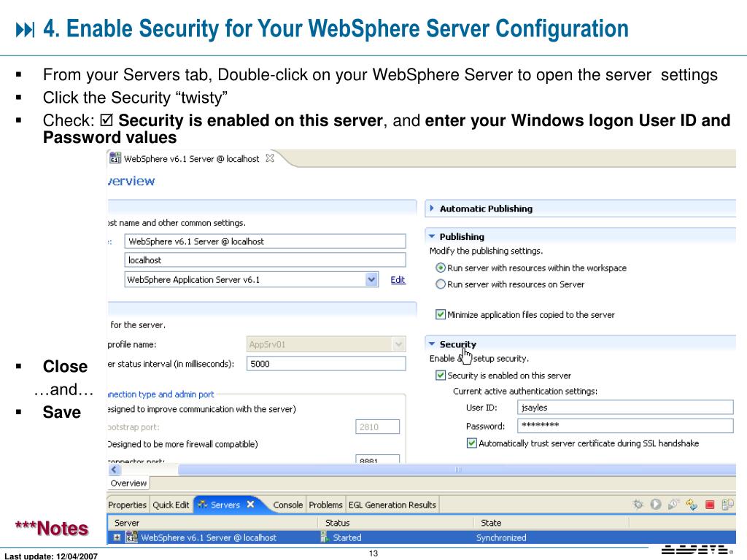
Task: Click the port field showing 2810
Action: point(377,427)
